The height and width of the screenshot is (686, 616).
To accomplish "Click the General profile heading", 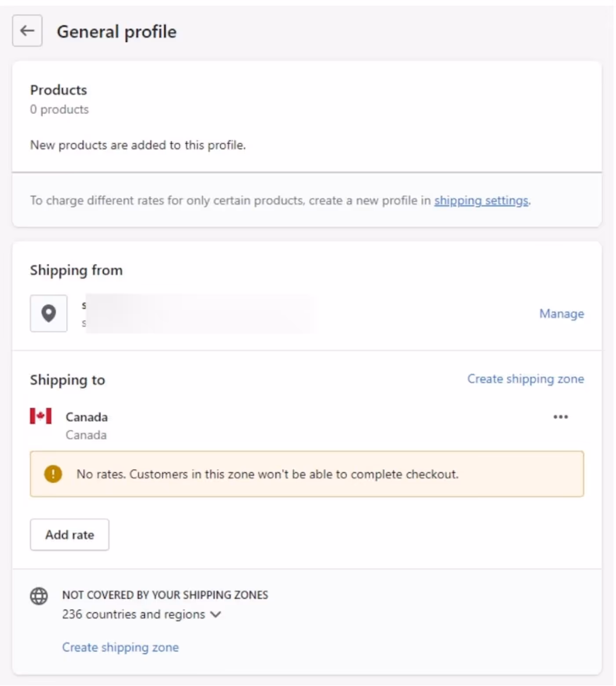I will click(x=117, y=32).
